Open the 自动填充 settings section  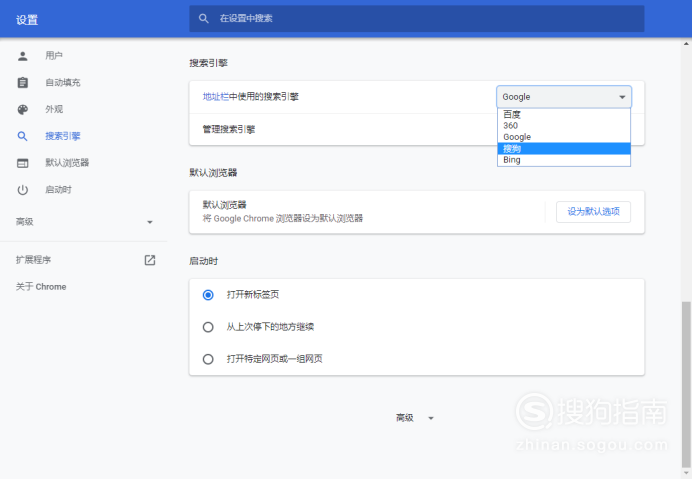pyautogui.click(x=63, y=83)
